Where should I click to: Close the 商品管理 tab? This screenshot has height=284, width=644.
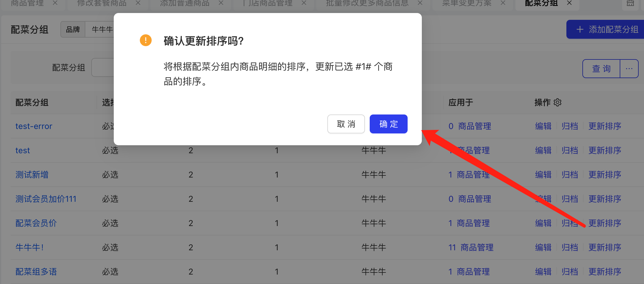tap(55, 3)
